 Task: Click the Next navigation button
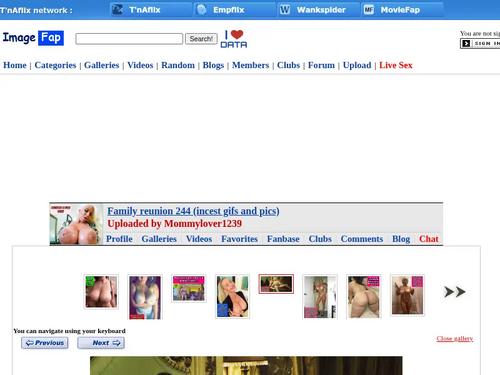click(x=101, y=343)
